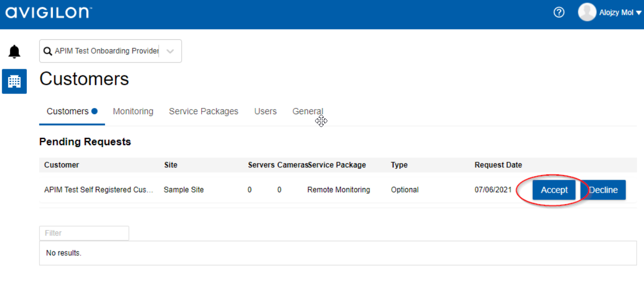Screen dimensions: 644x298
Task: Expand the organization selector chevron
Action: coord(170,51)
